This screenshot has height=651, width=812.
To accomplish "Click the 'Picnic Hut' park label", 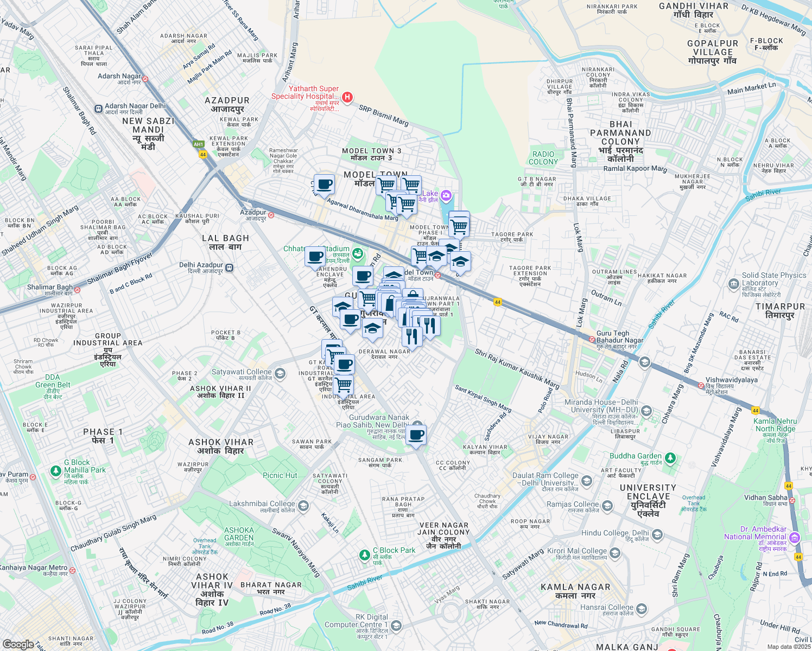I will click(280, 475).
